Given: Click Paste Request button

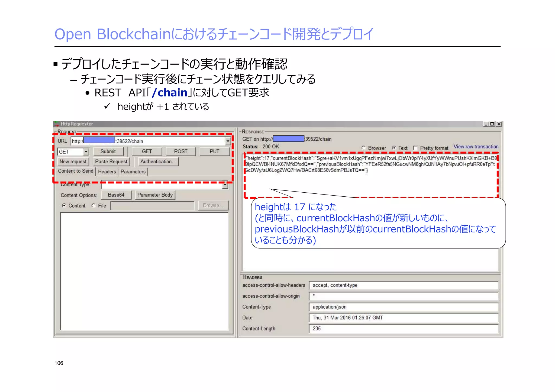Looking at the screenshot, I should (111, 161).
